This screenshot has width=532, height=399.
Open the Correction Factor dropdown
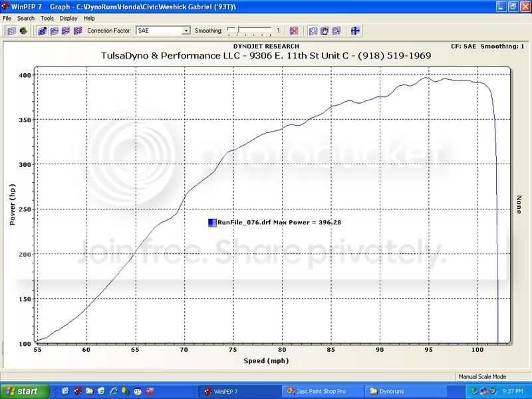coord(186,31)
